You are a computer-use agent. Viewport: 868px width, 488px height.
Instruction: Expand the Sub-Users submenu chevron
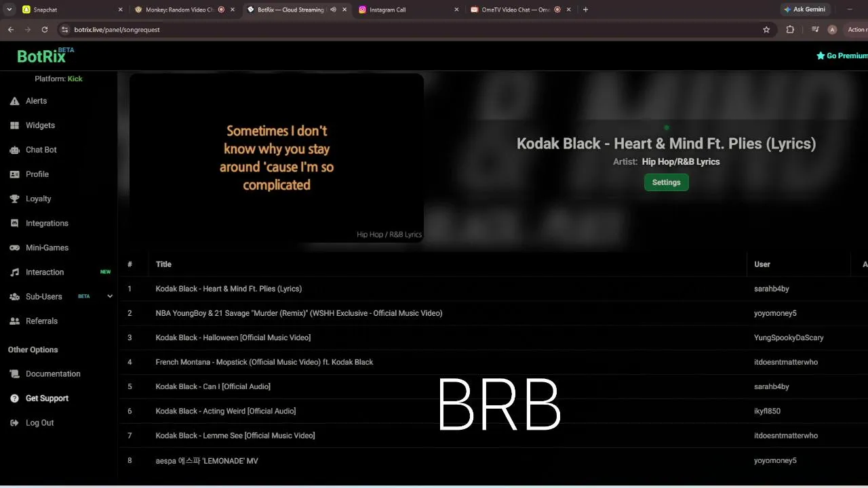[110, 296]
